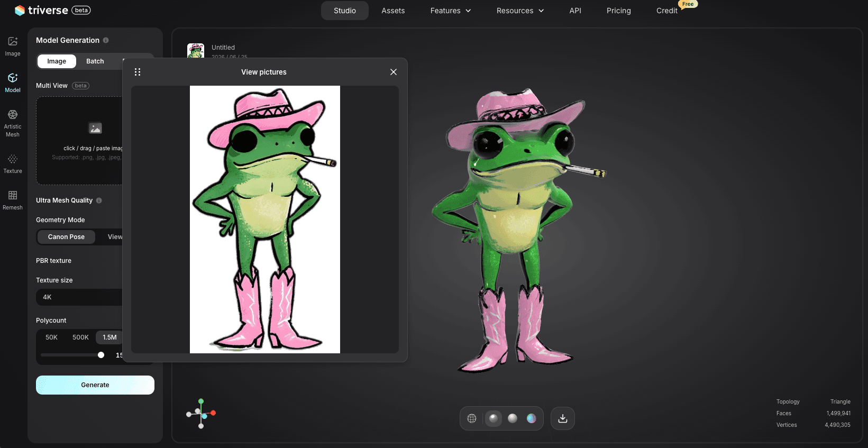
Task: Open the Remesh tool in sidebar
Action: [x=13, y=200]
